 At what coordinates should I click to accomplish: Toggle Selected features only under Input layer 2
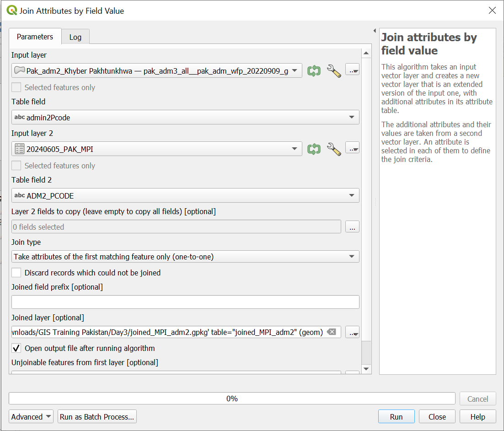[16, 166]
